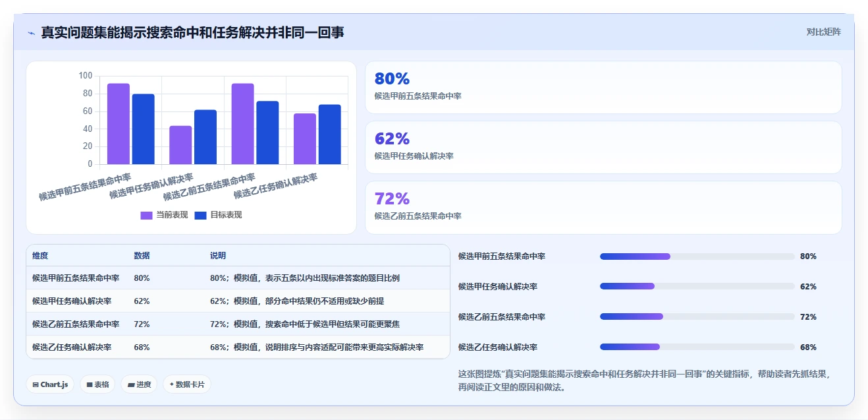Select table row cell 候选乙前五条结果命中率
This screenshot has width=868, height=420.
[x=76, y=324]
